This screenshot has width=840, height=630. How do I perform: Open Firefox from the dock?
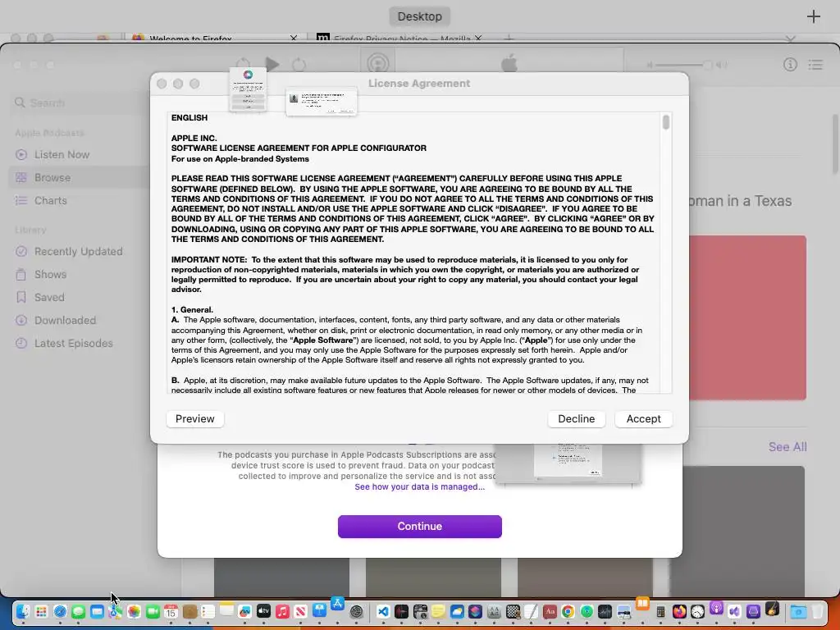point(679,611)
